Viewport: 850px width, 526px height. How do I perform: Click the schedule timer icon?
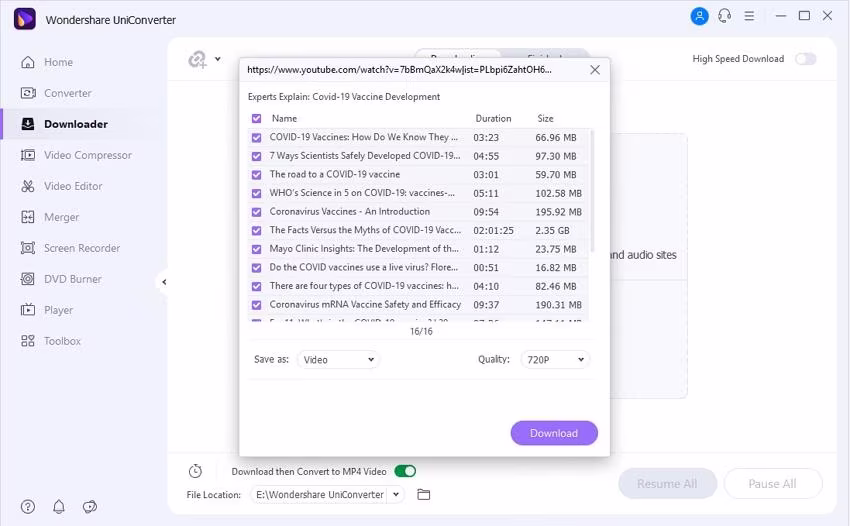coord(195,471)
